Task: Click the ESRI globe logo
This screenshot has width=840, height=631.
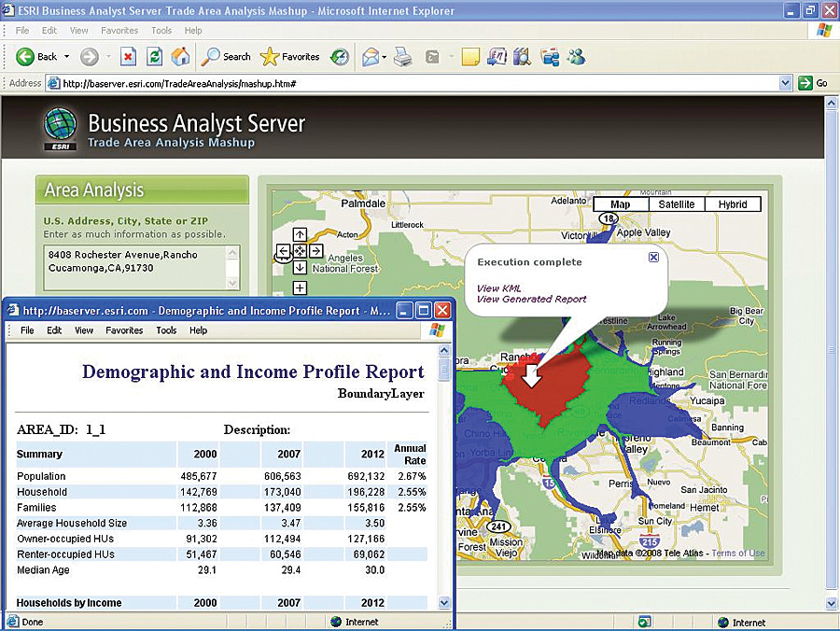Action: [60, 128]
